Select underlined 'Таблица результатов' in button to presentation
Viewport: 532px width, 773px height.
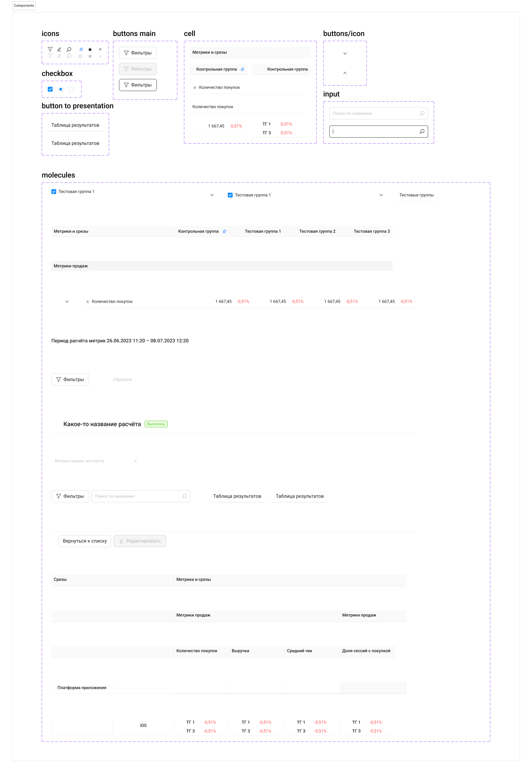(75, 126)
